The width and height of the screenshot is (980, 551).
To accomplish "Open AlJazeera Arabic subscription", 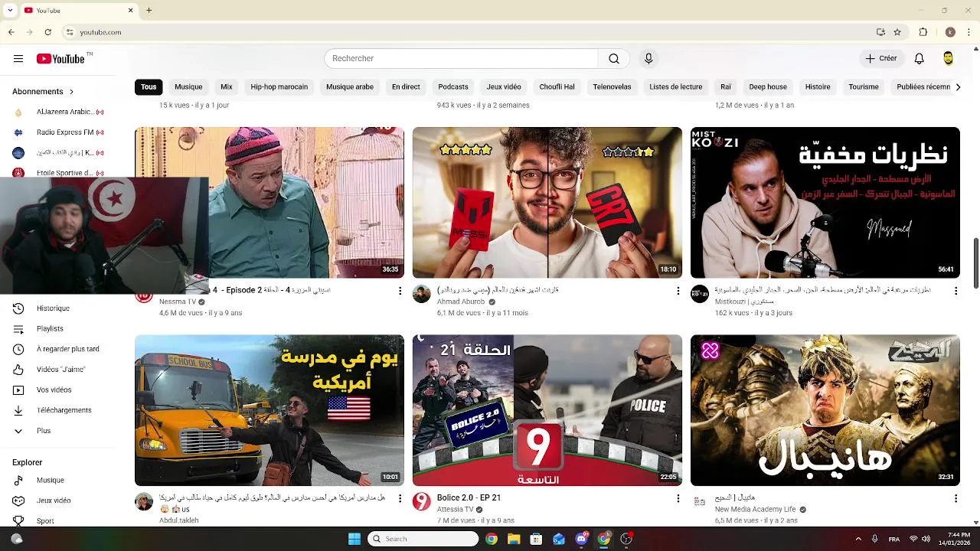I will (x=59, y=112).
